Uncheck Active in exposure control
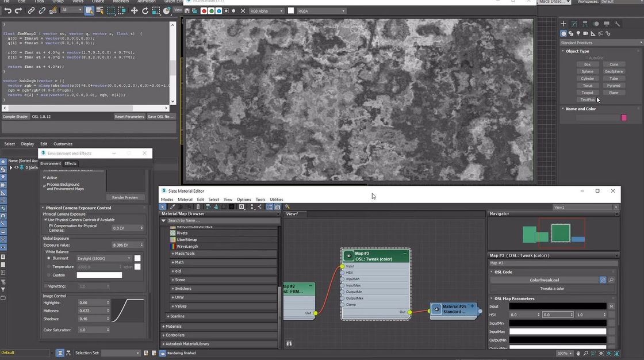This screenshot has width=644, height=360. (x=44, y=178)
